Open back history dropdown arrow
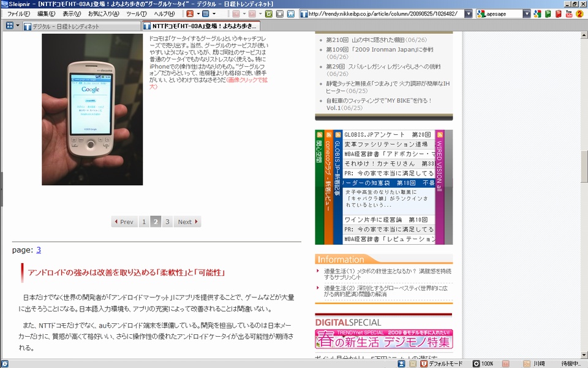This screenshot has height=368, width=588. [244, 14]
